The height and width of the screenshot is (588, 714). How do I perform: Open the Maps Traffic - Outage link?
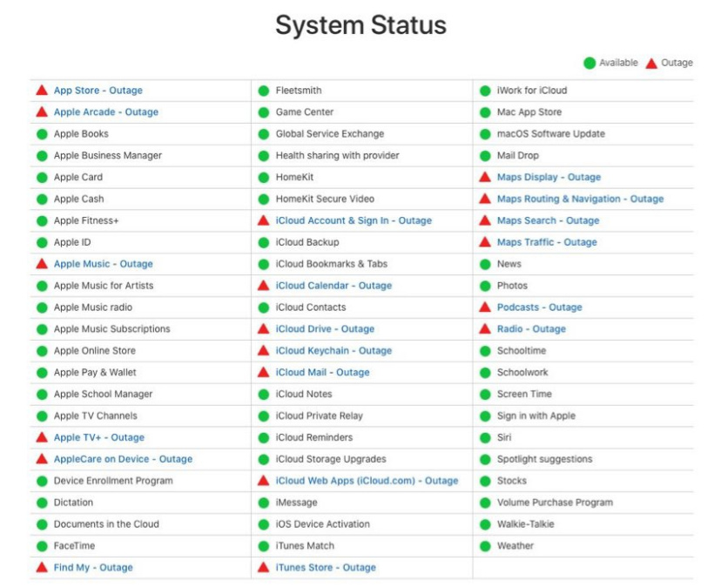[547, 242]
